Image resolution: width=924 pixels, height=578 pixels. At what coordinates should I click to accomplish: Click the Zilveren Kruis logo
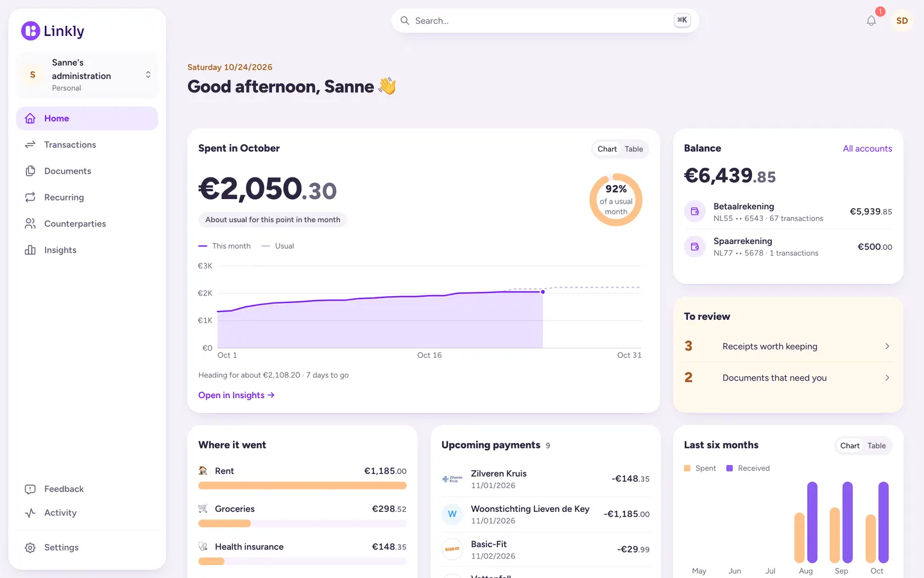point(452,479)
